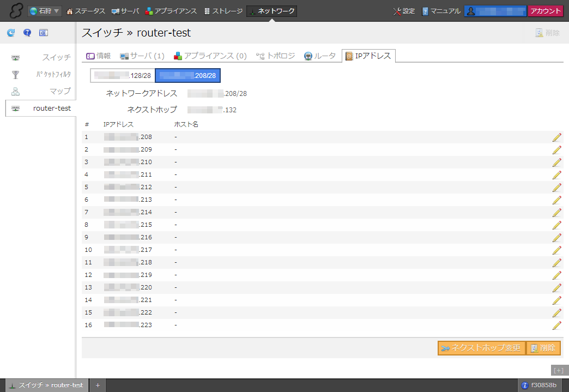The width and height of the screenshot is (569, 392).
Task: Click the info icon beside f30858b
Action: (525, 385)
